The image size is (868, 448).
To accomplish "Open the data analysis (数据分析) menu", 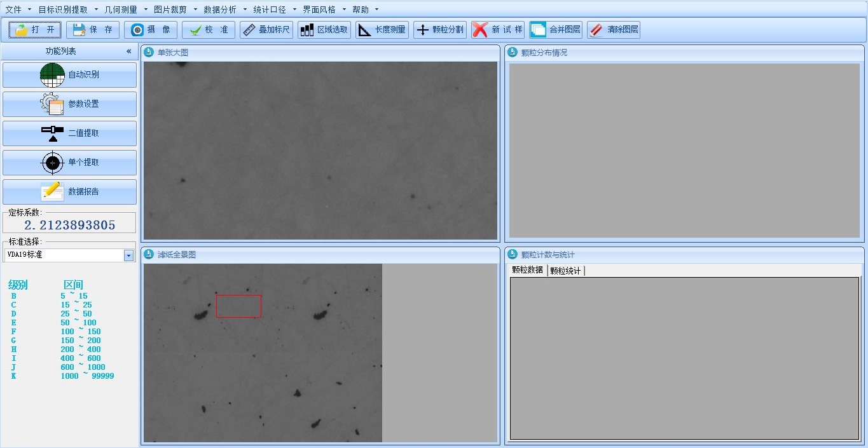I will point(220,10).
